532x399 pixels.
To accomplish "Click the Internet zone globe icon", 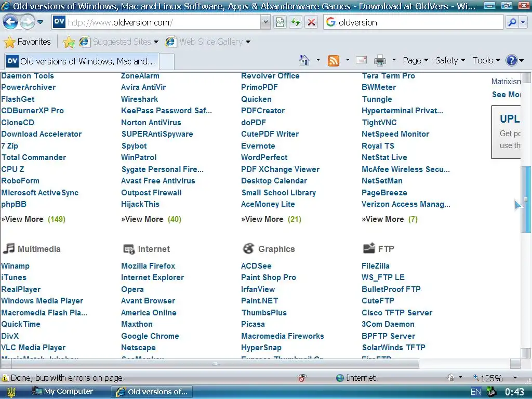I will [x=340, y=378].
